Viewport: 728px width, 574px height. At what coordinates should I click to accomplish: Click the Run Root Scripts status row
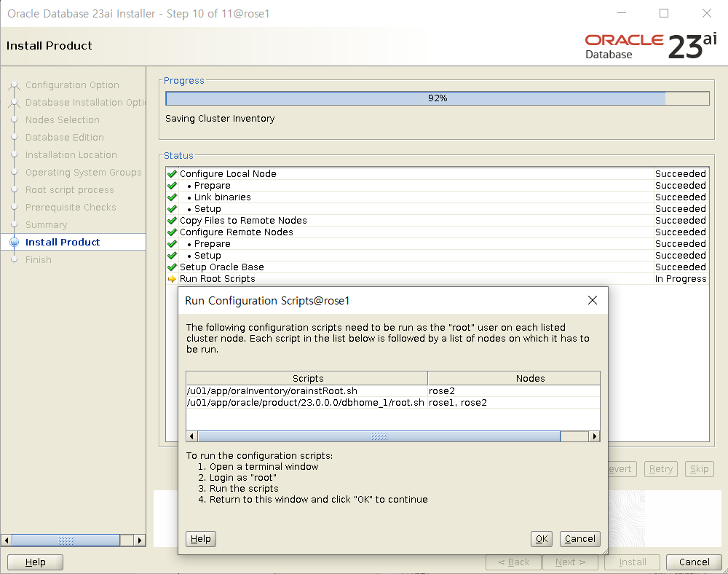pos(438,279)
